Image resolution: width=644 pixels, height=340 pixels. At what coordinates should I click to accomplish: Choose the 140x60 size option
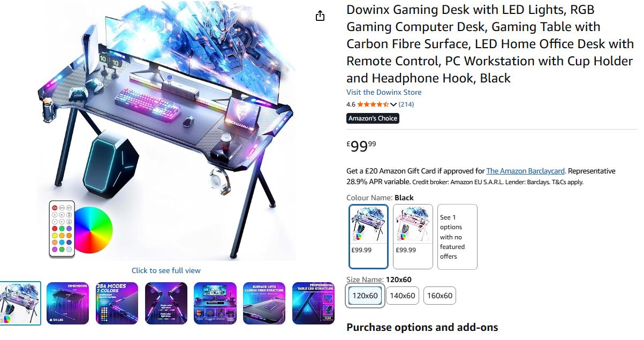pyautogui.click(x=403, y=296)
